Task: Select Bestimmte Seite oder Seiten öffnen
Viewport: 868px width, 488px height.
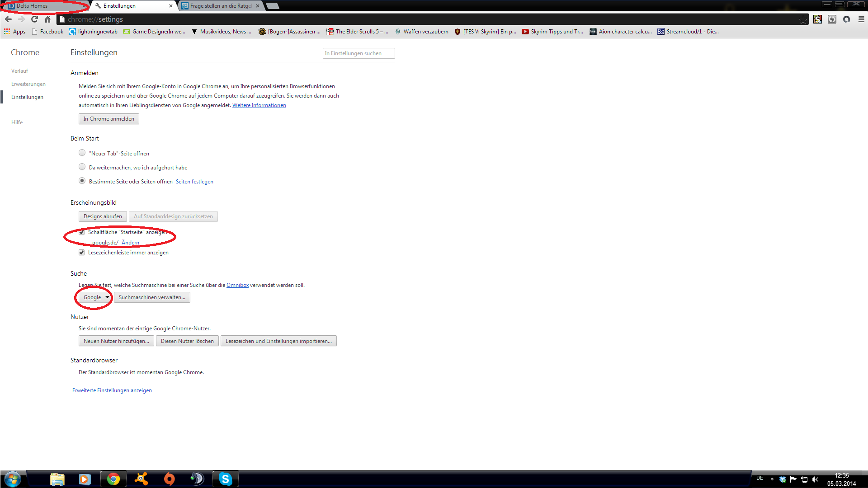Action: pyautogui.click(x=82, y=181)
